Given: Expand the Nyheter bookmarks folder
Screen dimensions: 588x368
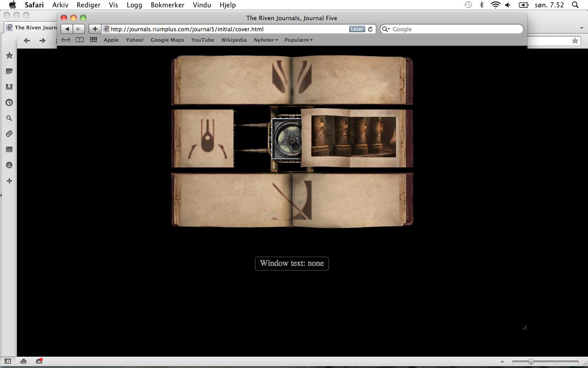Looking at the screenshot, I should coord(266,40).
